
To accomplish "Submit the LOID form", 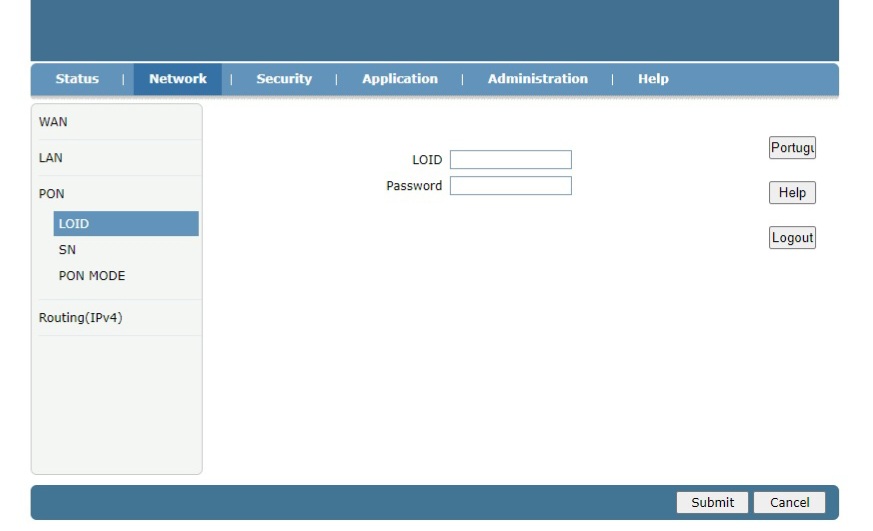I will 712,503.
